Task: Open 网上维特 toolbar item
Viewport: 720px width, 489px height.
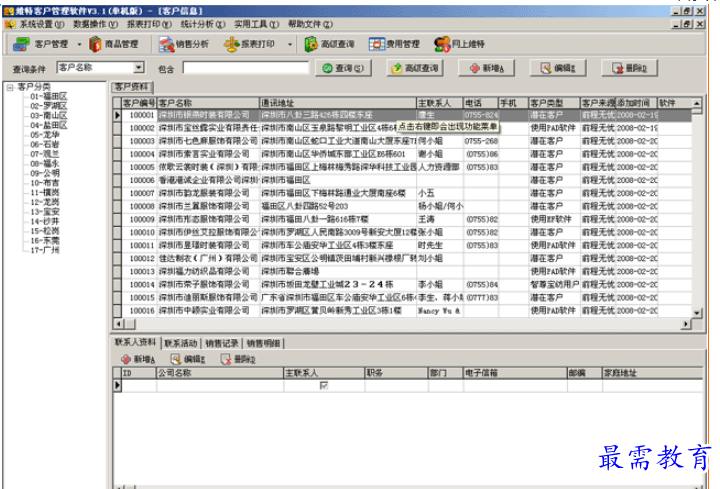Action: (x=459, y=44)
